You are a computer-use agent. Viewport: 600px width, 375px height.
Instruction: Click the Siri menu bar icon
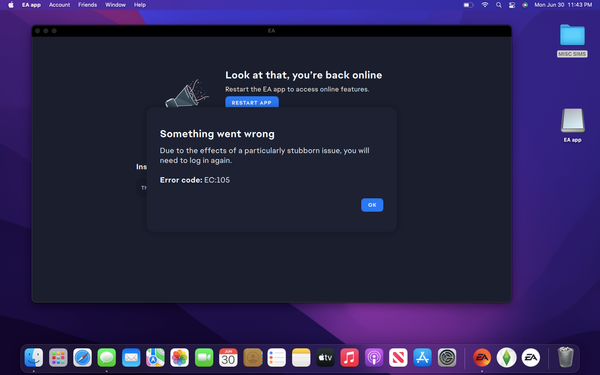[x=525, y=5]
